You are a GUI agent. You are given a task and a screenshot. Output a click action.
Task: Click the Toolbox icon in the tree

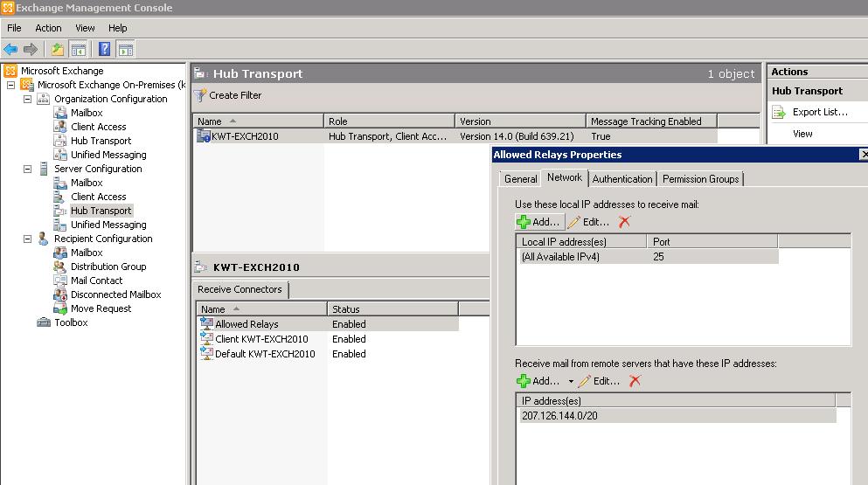[43, 322]
